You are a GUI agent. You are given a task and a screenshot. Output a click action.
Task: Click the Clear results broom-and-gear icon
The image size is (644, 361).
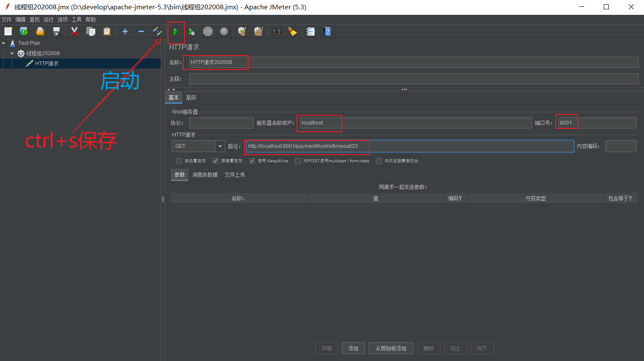242,31
